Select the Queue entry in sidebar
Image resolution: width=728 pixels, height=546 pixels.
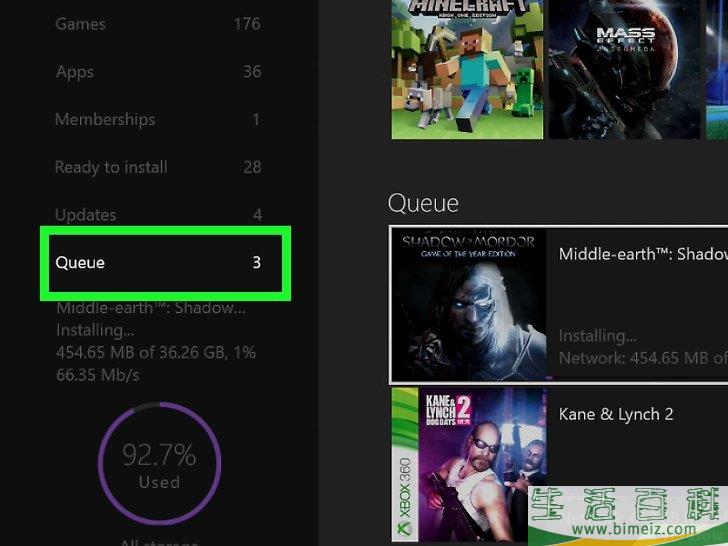(x=165, y=263)
